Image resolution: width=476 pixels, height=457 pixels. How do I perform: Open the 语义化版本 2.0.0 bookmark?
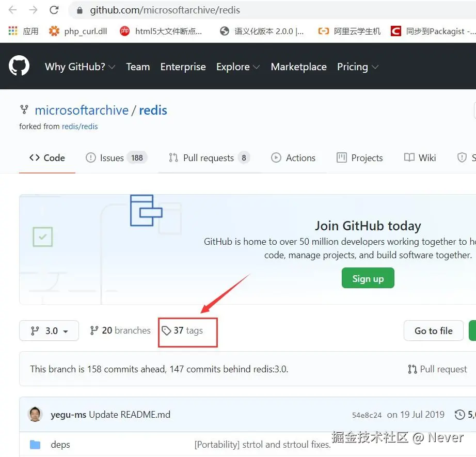tap(262, 31)
